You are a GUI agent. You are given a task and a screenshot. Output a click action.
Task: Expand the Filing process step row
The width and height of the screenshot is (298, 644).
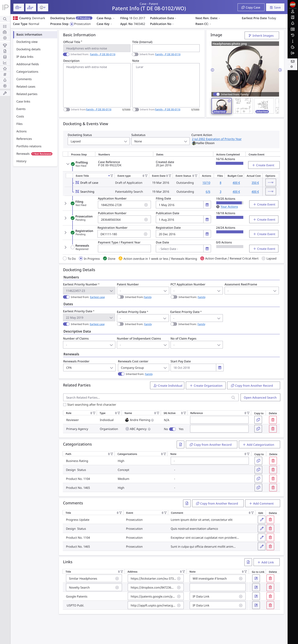pos(65,203)
